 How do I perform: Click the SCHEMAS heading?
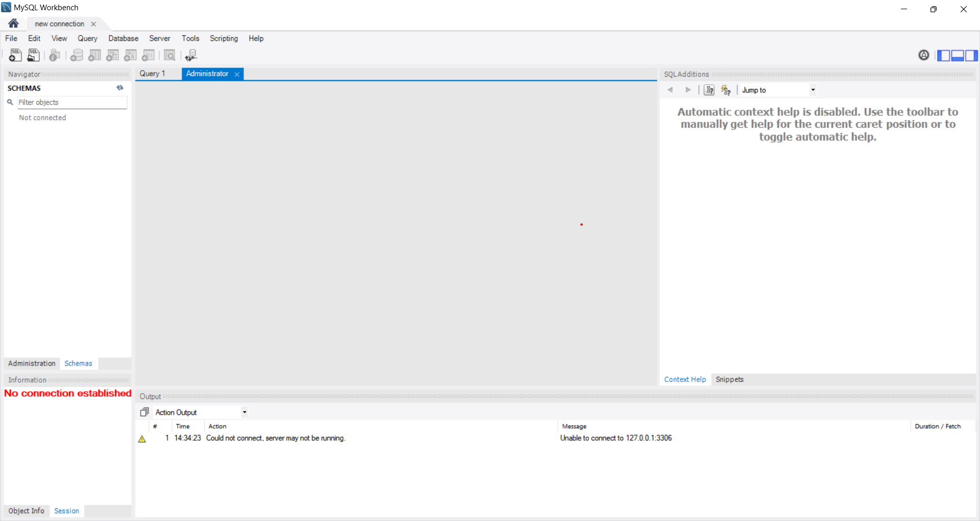[x=24, y=88]
